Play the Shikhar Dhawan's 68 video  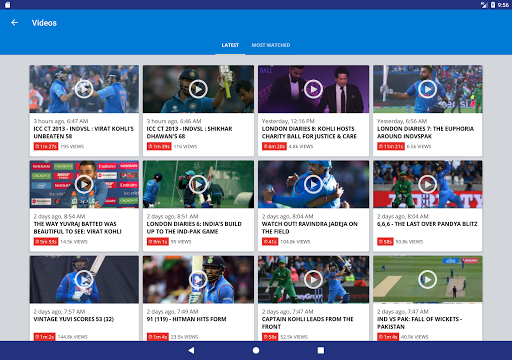[x=198, y=89]
